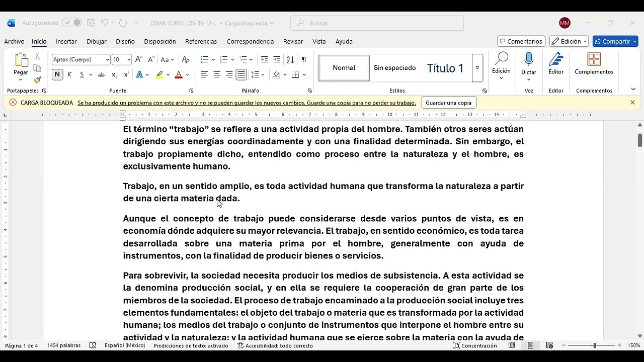Select the Sin espaciado style
The image size is (644, 362).
pos(394,68)
